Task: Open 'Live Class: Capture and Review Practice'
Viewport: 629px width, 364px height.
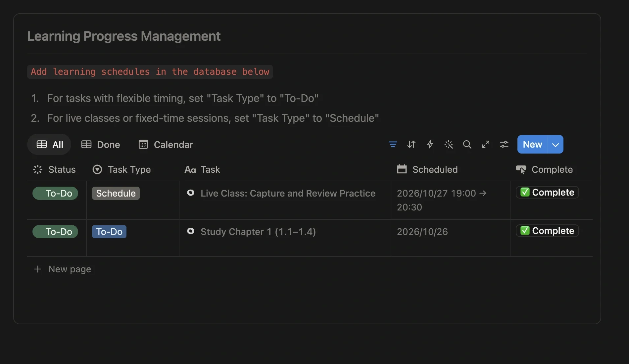Action: pos(288,193)
